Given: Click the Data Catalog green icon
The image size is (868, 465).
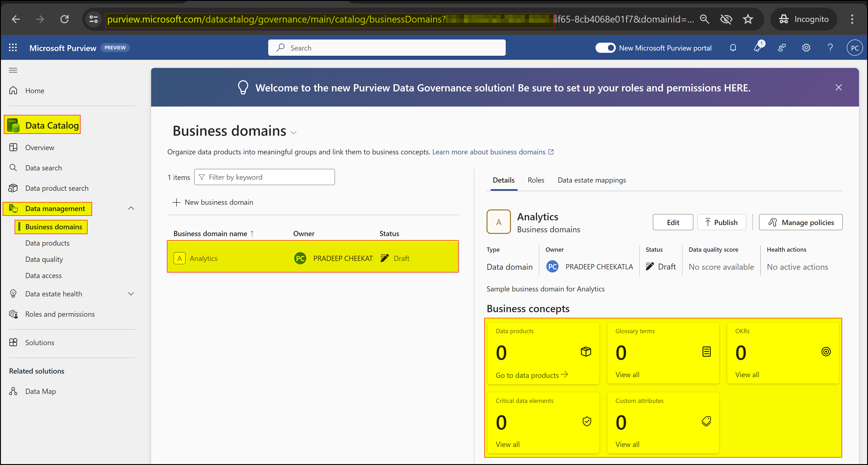Looking at the screenshot, I should click(x=14, y=125).
